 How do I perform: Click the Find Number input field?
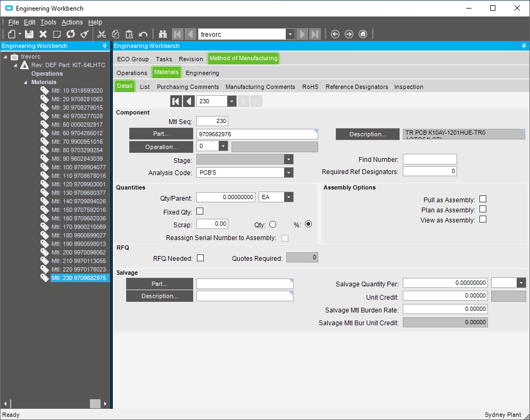(429, 159)
